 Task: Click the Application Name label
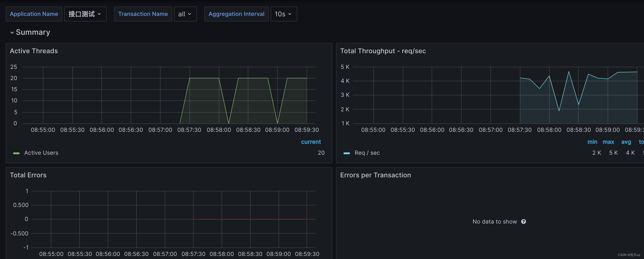coord(34,14)
